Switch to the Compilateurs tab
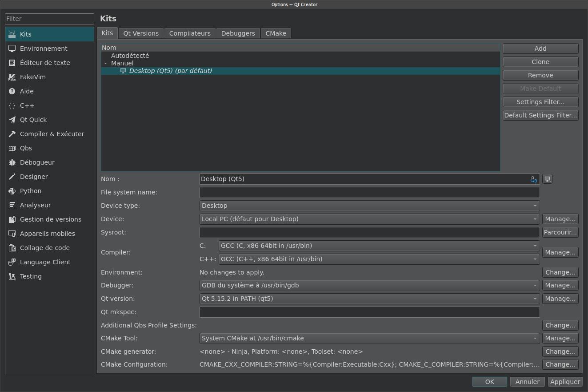The width and height of the screenshot is (588, 392). click(190, 33)
